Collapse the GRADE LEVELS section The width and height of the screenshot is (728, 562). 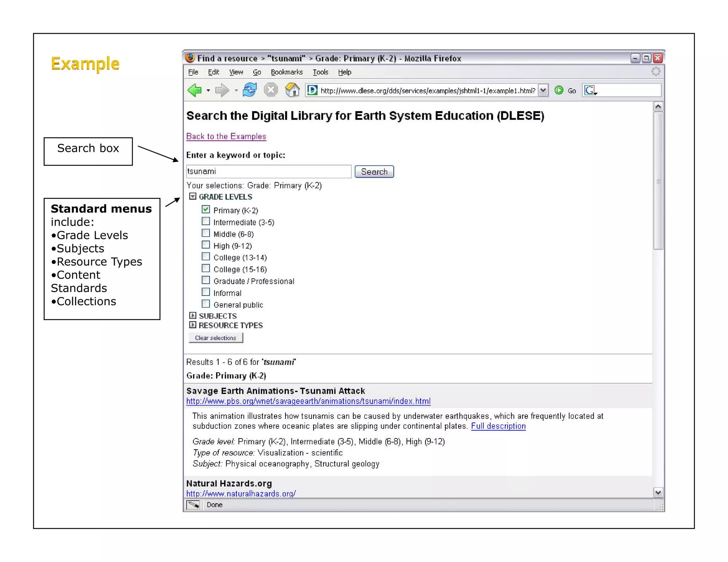[193, 196]
